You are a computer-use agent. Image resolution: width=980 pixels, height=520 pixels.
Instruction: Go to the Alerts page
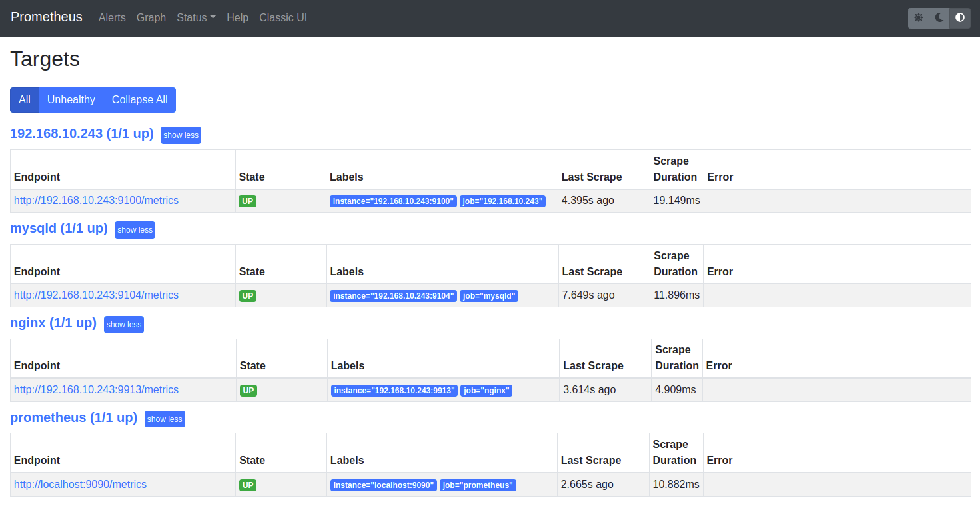tap(112, 18)
